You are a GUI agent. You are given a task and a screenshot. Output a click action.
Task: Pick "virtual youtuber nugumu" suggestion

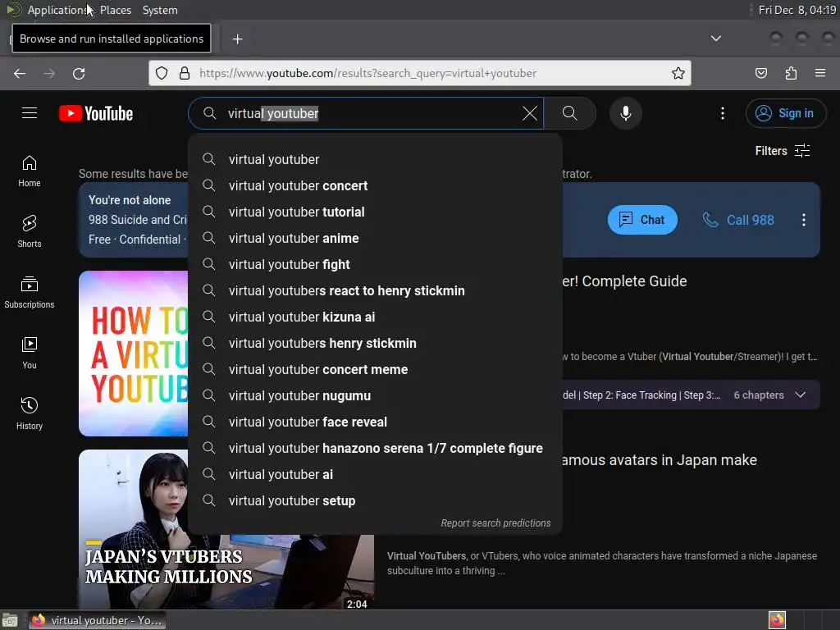(375, 396)
